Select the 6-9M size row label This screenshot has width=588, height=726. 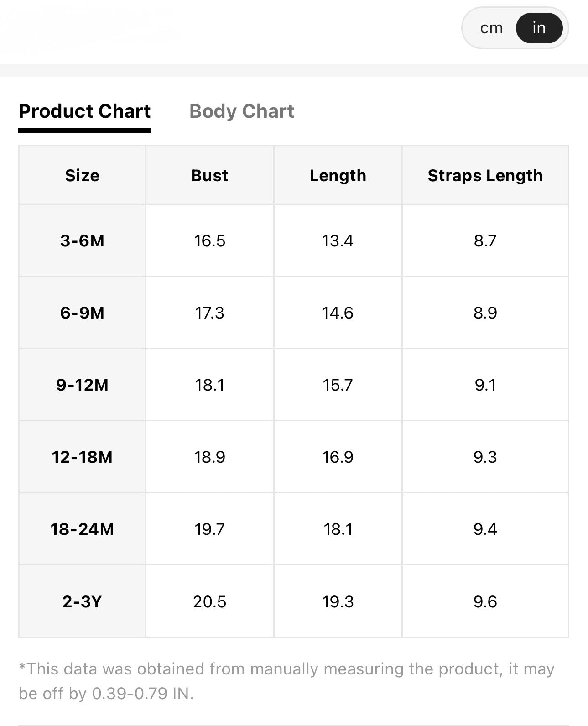[x=82, y=313]
